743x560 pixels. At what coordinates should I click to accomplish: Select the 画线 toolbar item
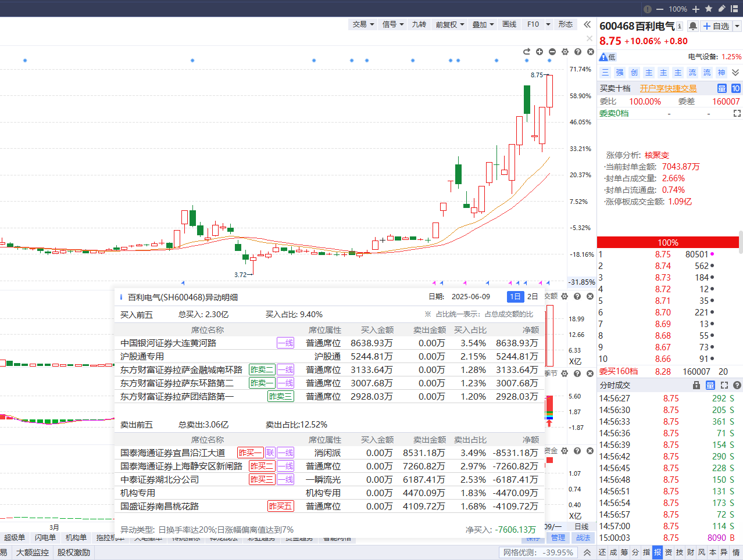tap(509, 24)
